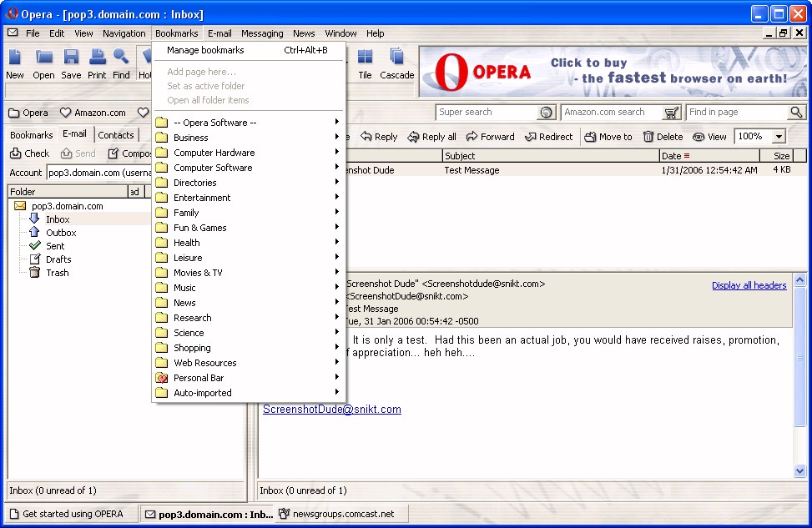Image resolution: width=812 pixels, height=528 pixels.
Task: Select the Sent folder
Action: (55, 246)
